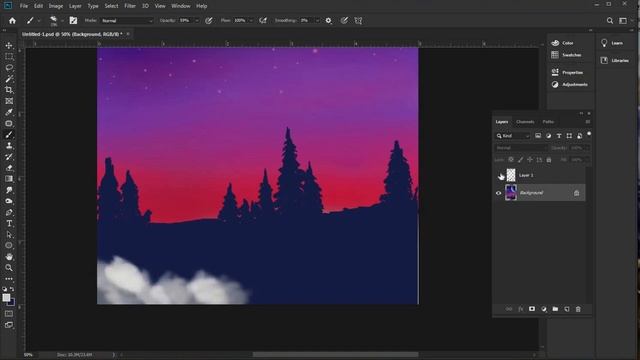Select the Frame tool
640x360 pixels.
9,101
